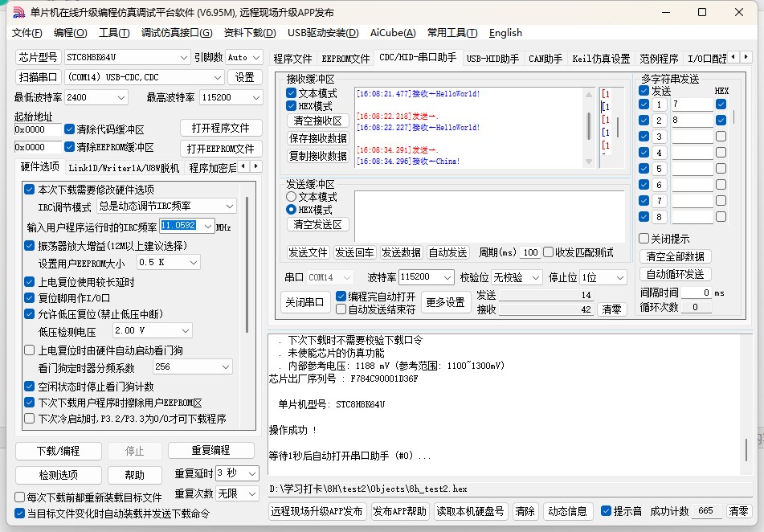Click the receive buffer vertical scrollbar
This screenshot has width=764, height=532.
[x=589, y=128]
